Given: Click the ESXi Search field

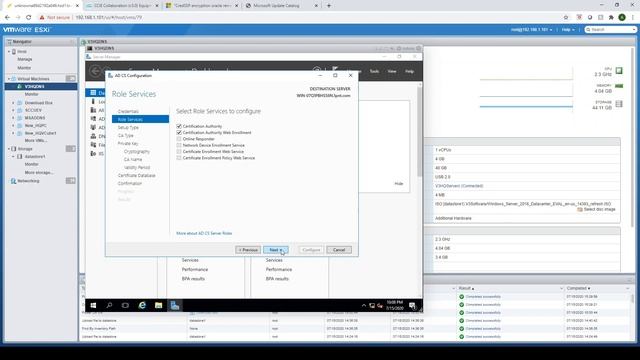Looking at the screenshot, I should tap(611, 30).
